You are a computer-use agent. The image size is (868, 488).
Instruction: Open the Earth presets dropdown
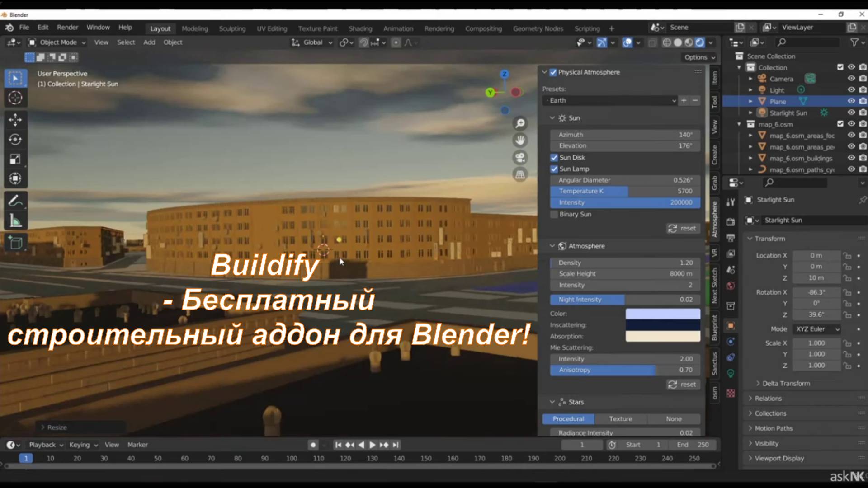point(609,100)
